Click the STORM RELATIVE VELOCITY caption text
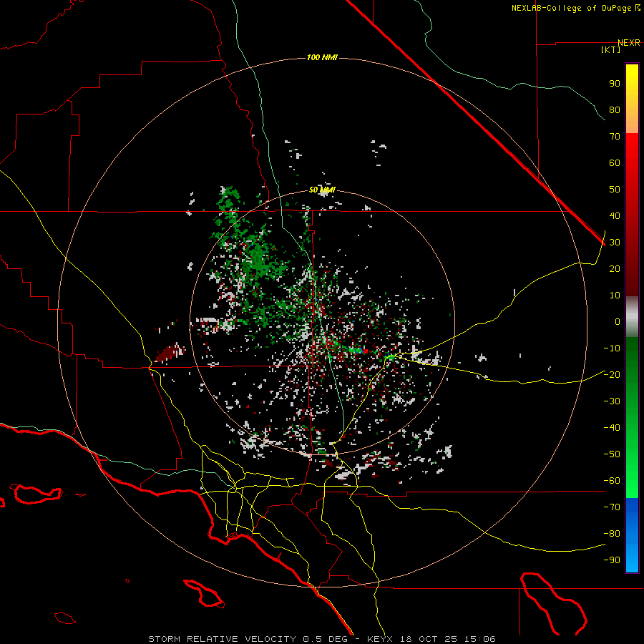 click(222, 639)
